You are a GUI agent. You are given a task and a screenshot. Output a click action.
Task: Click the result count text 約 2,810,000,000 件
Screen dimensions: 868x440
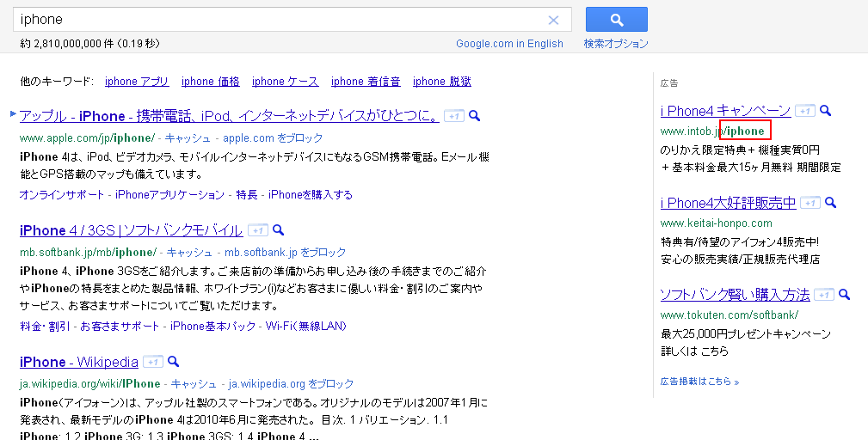point(66,44)
